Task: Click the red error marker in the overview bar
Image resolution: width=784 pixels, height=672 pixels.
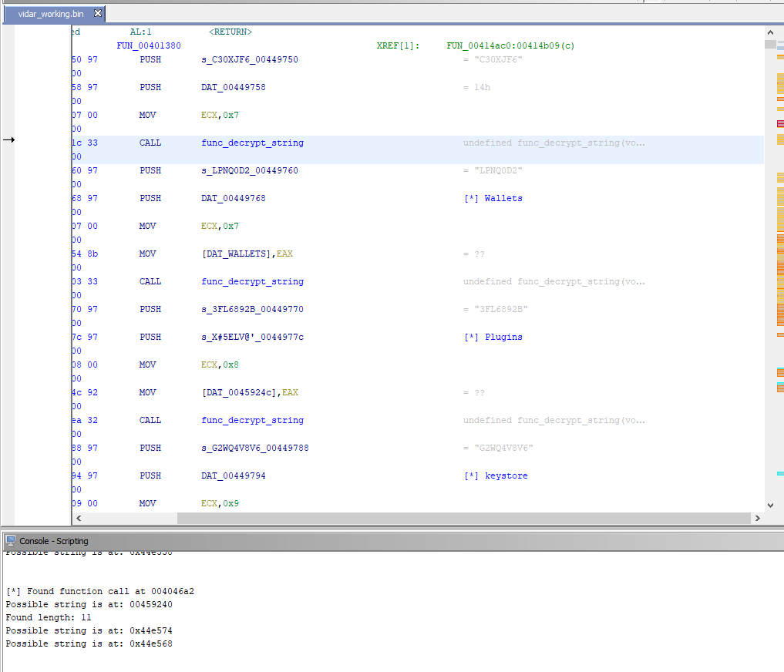Action: click(781, 123)
